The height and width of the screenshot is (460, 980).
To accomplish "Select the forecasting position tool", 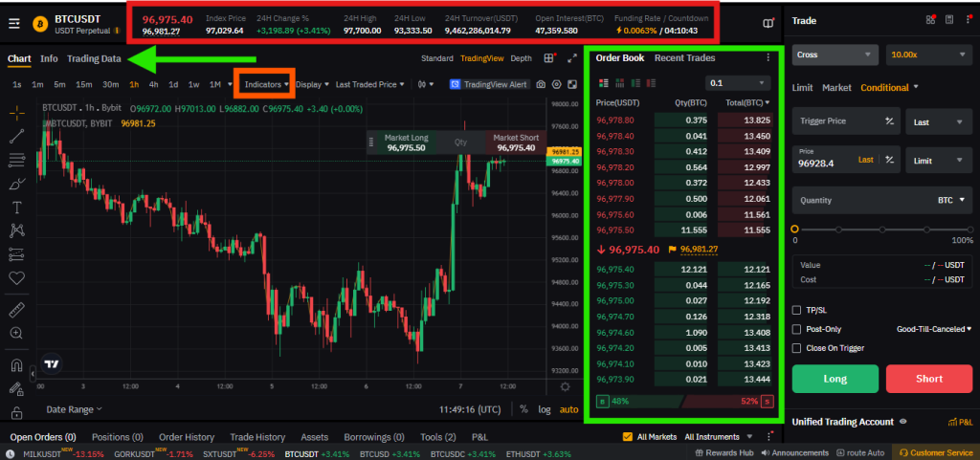I will (17, 254).
